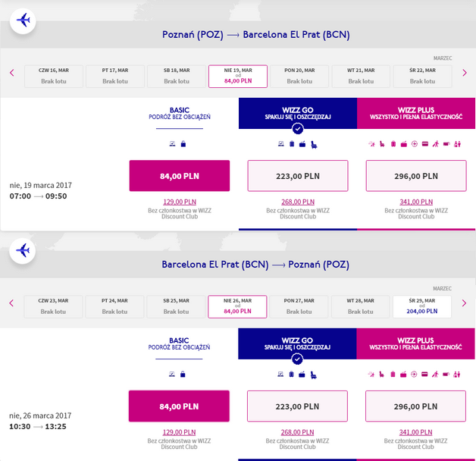476x461 pixels.
Task: Show earlier outbound dates with left arrow
Action: (x=11, y=74)
